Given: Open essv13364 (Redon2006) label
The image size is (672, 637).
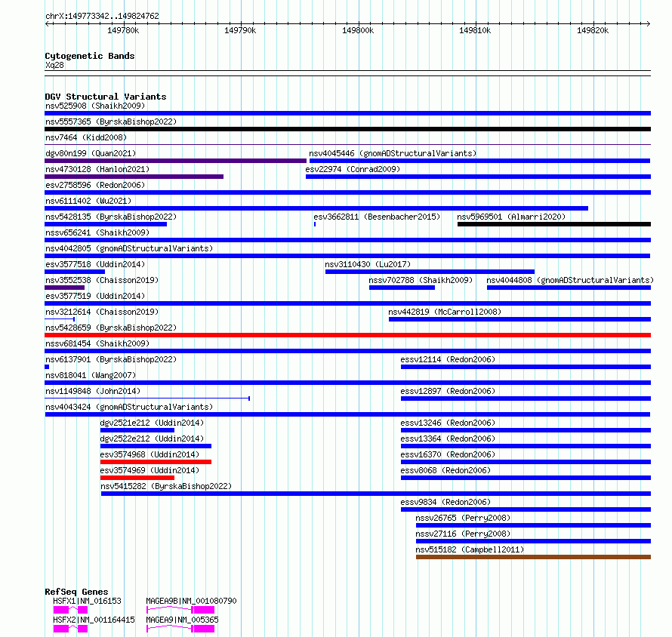Looking at the screenshot, I should [x=448, y=439].
